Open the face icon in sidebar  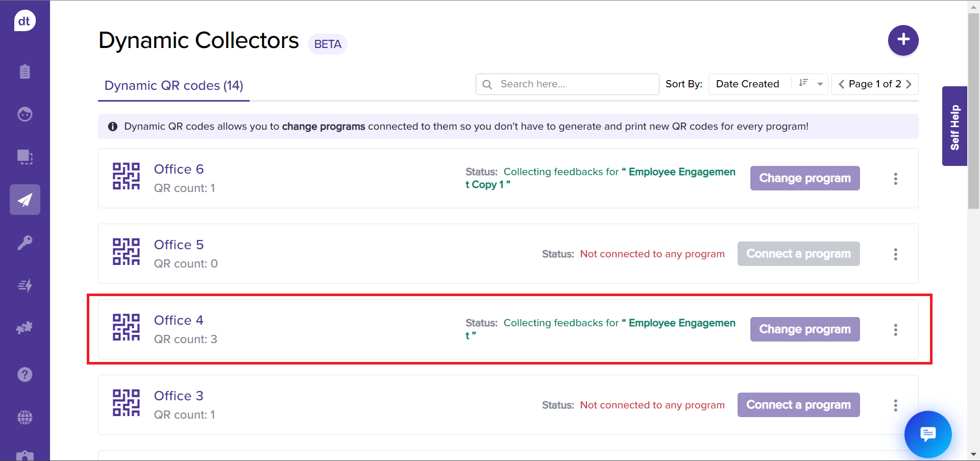click(24, 114)
